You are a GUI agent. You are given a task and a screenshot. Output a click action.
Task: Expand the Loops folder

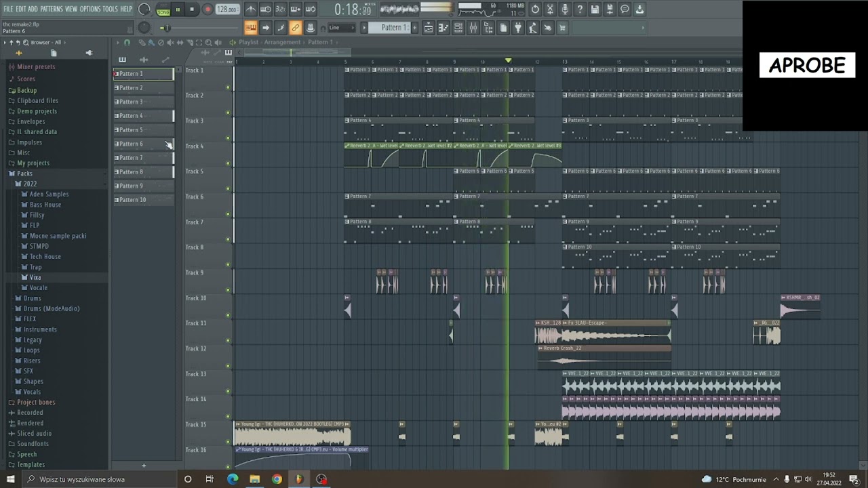(31, 350)
